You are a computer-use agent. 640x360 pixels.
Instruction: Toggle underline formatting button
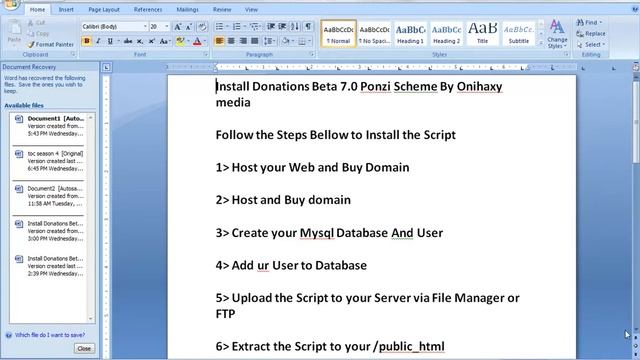tap(110, 41)
